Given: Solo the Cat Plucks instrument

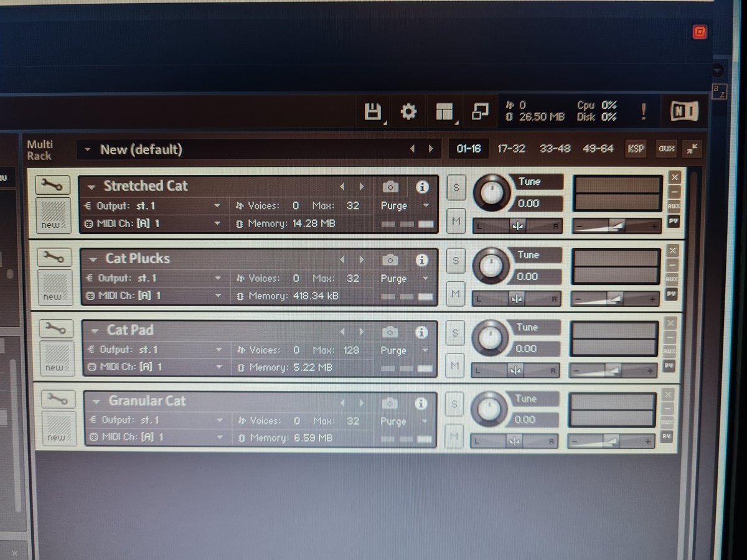Looking at the screenshot, I should point(456,261).
